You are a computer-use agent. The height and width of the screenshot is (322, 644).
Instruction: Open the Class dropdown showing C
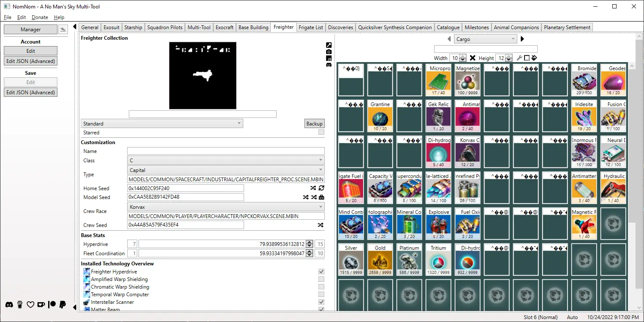pyautogui.click(x=226, y=160)
